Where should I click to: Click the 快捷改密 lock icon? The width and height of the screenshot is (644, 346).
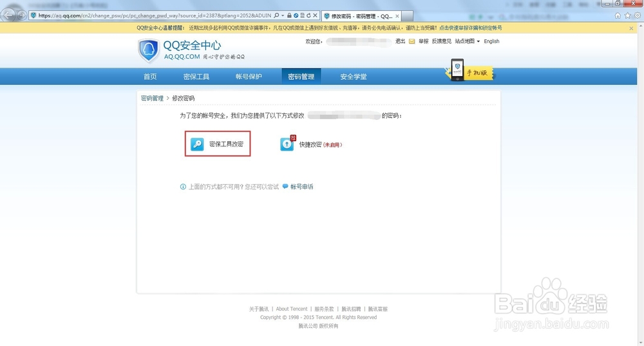click(287, 144)
